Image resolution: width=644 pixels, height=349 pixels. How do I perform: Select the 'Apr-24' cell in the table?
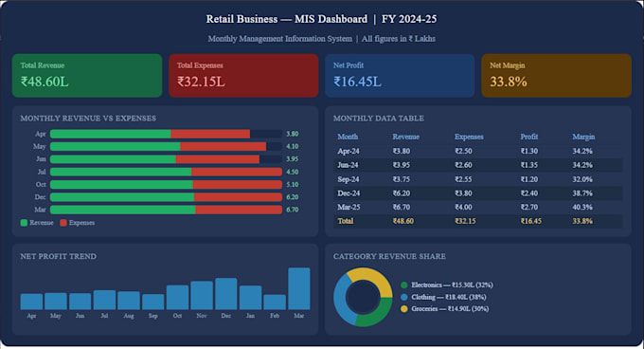click(349, 152)
